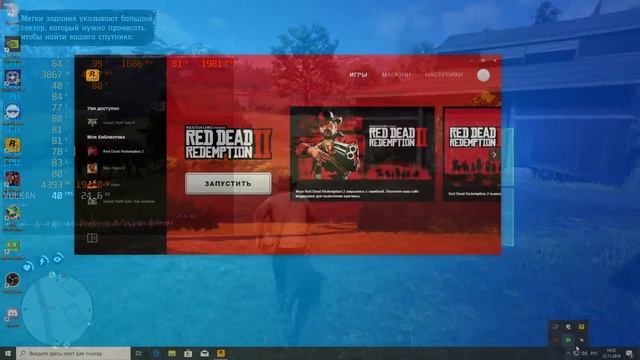Open the Windows notification center
Image resolution: width=640 pixels, height=360 pixels.
[630, 353]
